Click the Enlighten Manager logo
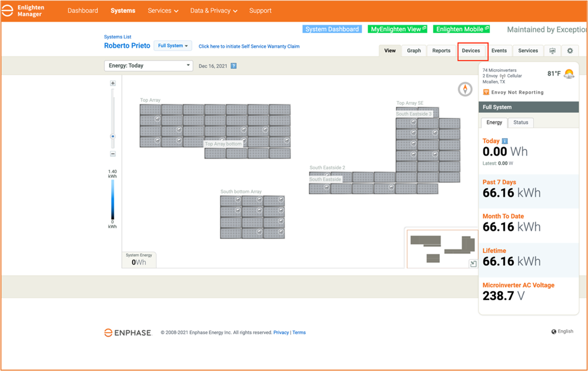This screenshot has height=371, width=588. tap(24, 11)
